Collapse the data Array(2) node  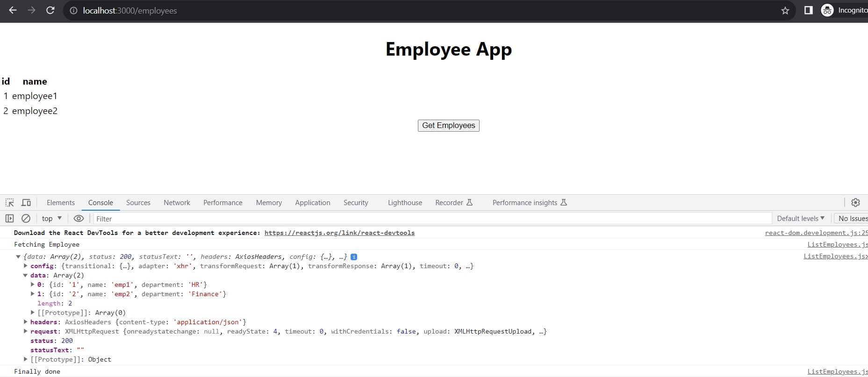tap(26, 275)
